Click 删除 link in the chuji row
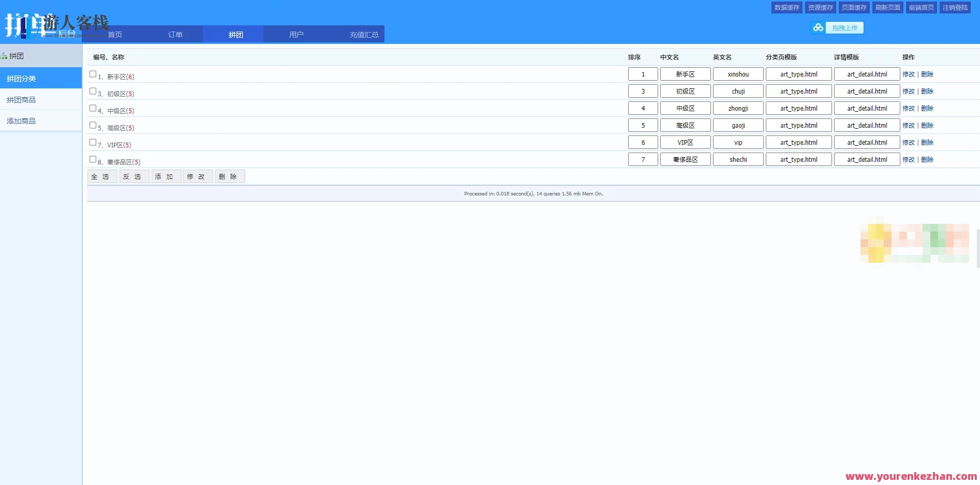 point(927,91)
